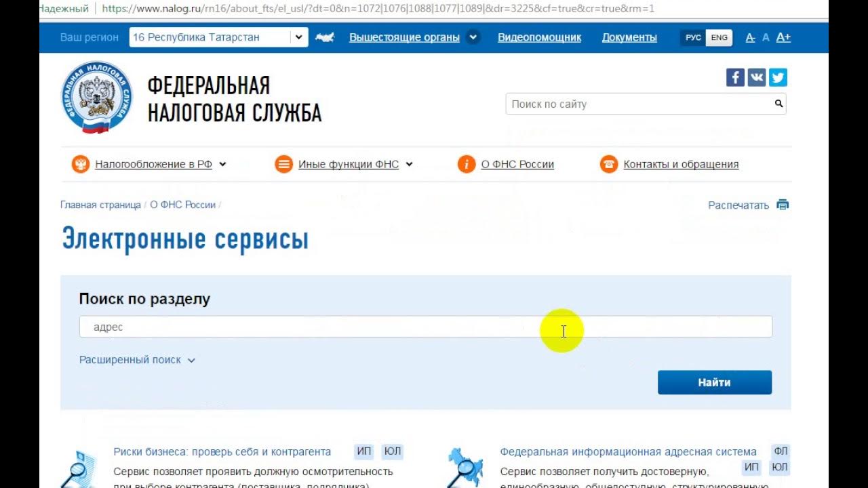The image size is (868, 488).
Task: Click the orange telephone contacts icon
Action: tap(609, 164)
